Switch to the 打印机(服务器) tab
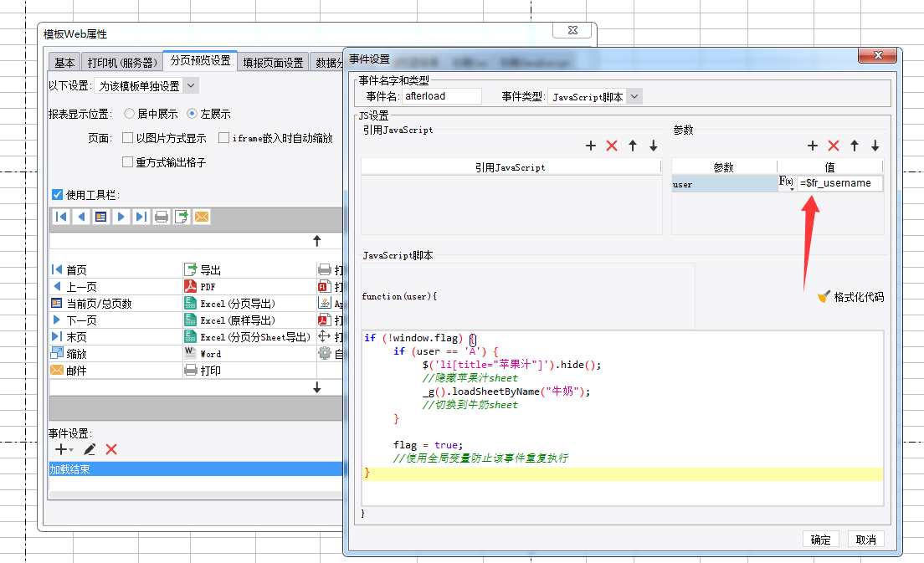The width and height of the screenshot is (924, 563). tap(122, 63)
